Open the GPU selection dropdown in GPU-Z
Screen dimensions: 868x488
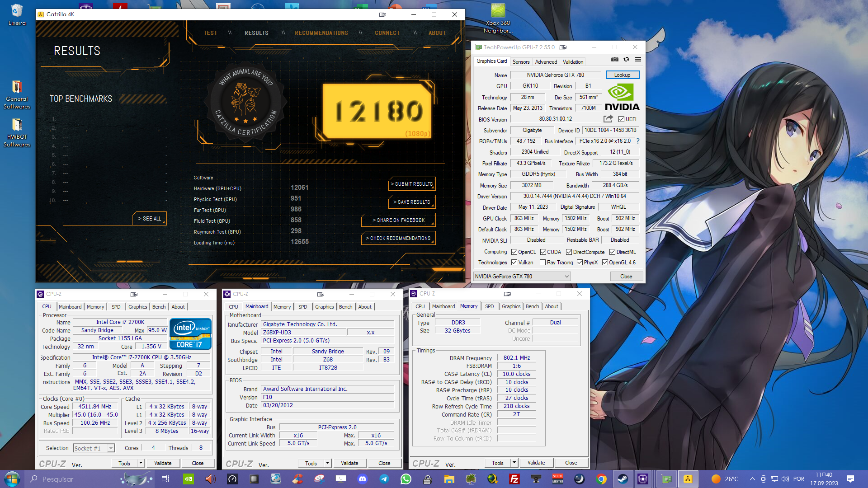point(522,277)
